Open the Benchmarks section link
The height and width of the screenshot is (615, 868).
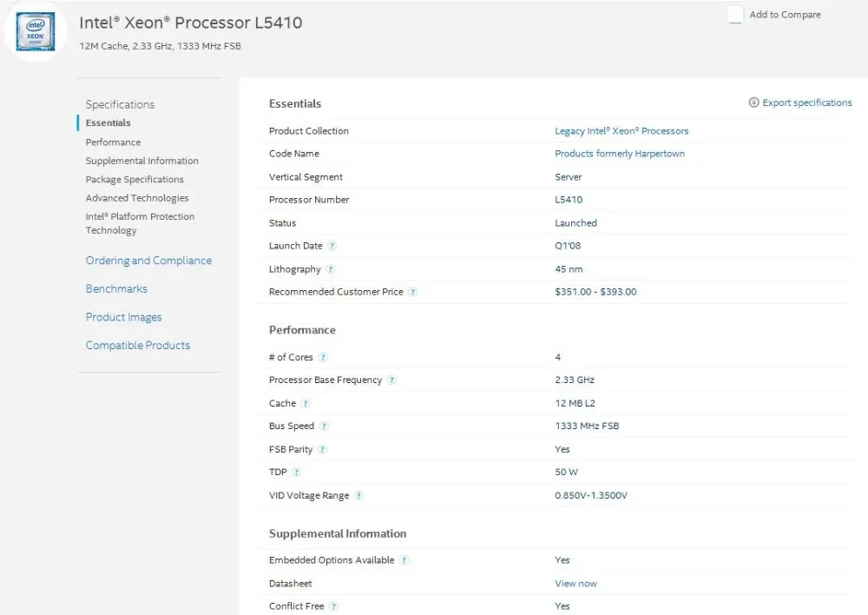pyautogui.click(x=116, y=288)
